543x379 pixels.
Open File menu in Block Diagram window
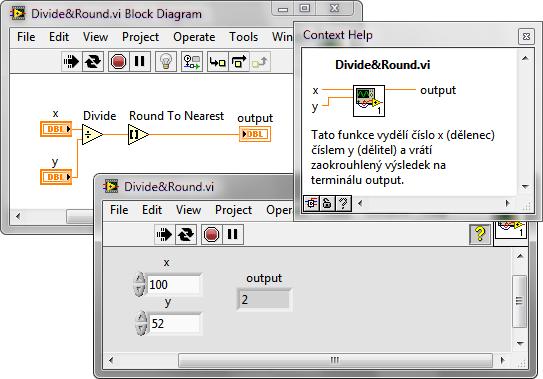(x=26, y=37)
